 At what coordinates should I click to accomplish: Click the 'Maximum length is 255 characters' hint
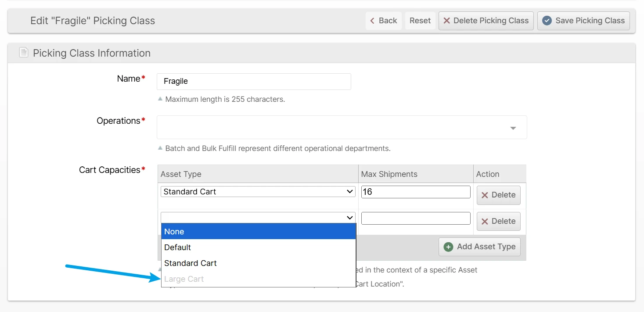tap(225, 99)
